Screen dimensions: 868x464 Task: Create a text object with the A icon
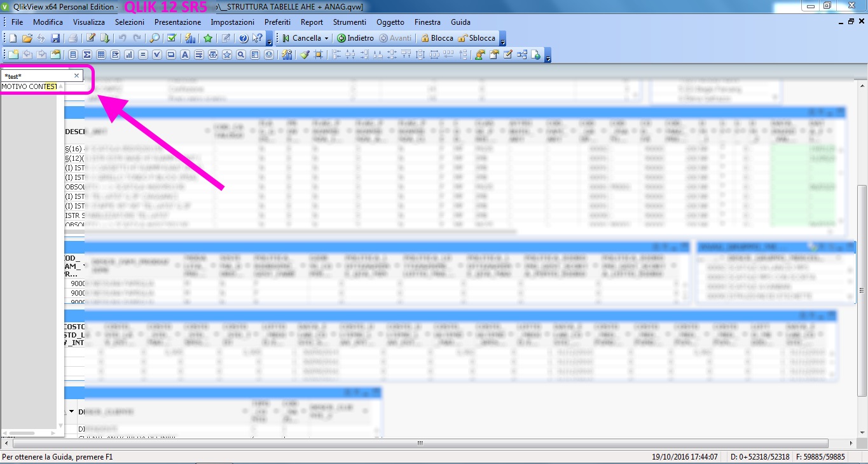click(x=185, y=55)
